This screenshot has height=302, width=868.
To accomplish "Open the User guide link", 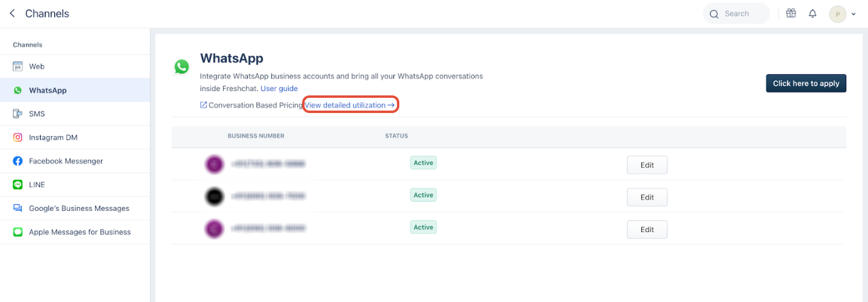I will coord(279,89).
